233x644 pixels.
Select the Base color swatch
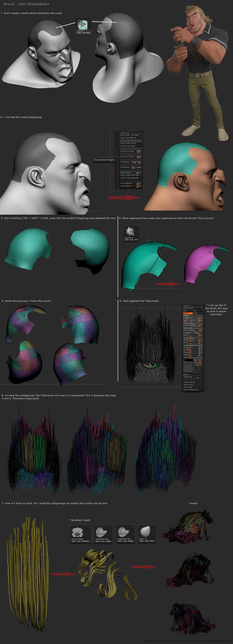[188, 360]
